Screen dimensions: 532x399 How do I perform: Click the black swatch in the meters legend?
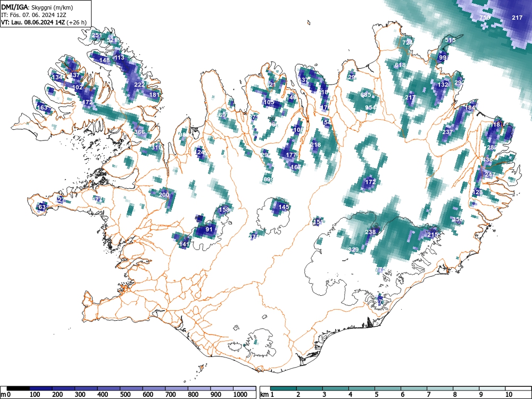(x=18, y=388)
